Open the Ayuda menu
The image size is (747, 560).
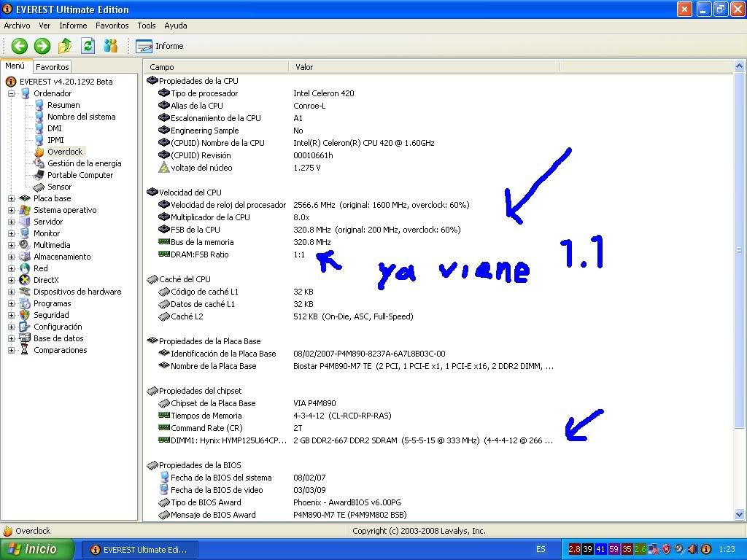pyautogui.click(x=175, y=26)
